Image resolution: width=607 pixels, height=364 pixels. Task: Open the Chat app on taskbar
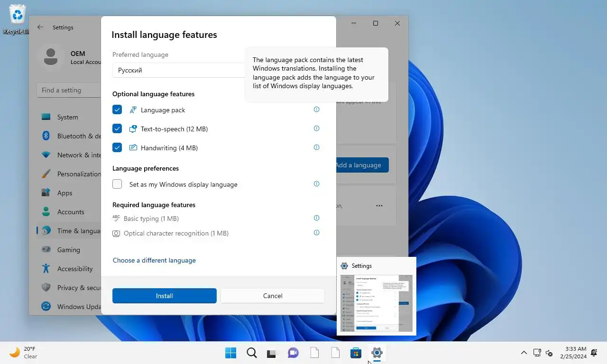pos(293,353)
